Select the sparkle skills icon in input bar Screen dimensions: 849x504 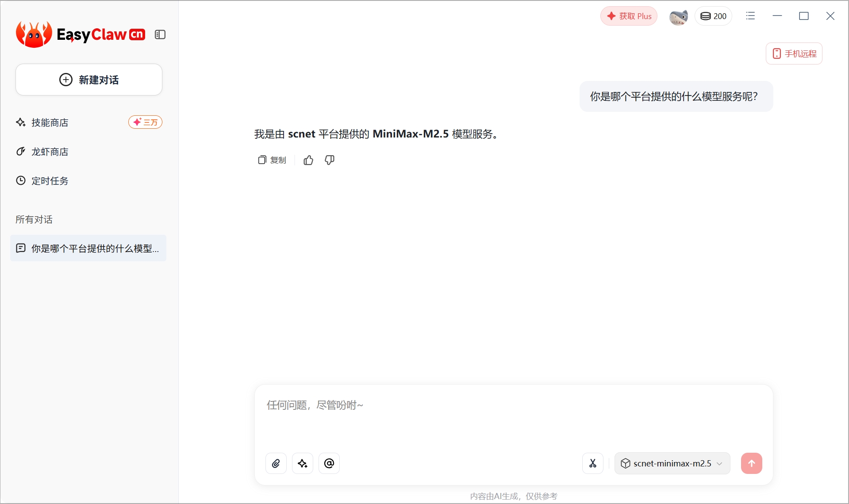[x=303, y=463]
